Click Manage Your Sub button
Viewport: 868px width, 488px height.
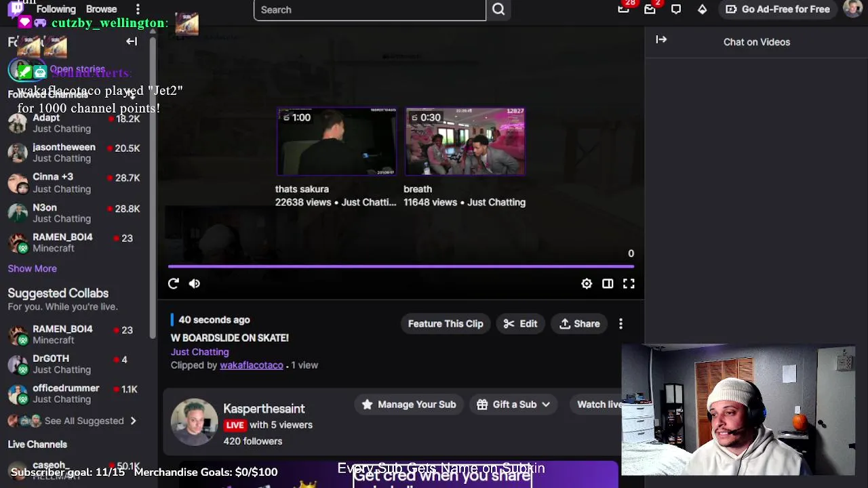tap(409, 405)
